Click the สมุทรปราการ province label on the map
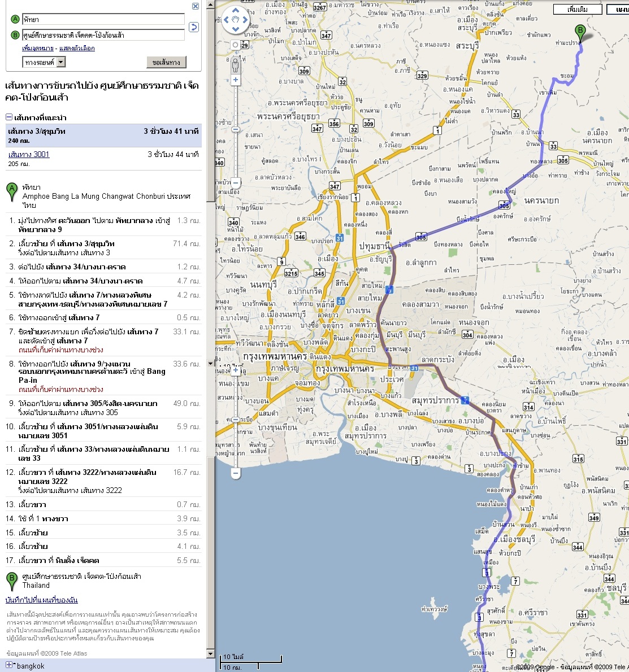The image size is (629, 672). (435, 400)
